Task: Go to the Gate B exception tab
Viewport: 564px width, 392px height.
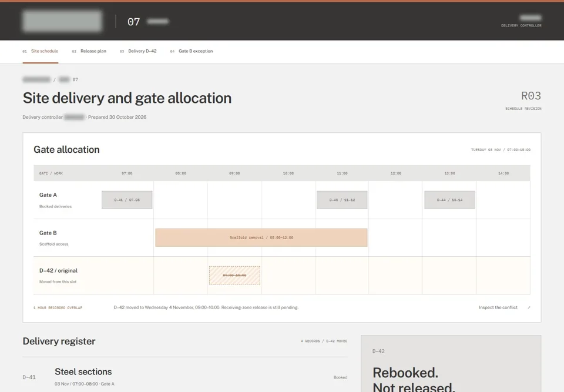Action: pyautogui.click(x=192, y=51)
